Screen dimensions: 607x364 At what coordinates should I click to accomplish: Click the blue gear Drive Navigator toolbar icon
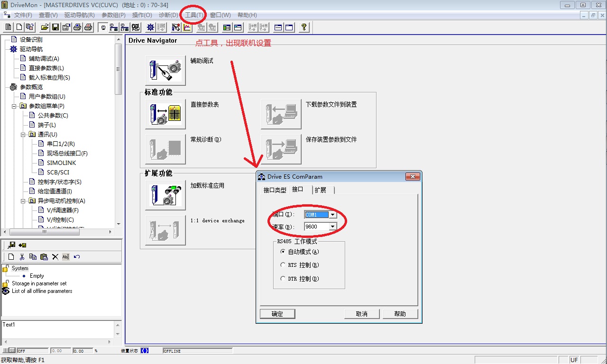coord(150,27)
